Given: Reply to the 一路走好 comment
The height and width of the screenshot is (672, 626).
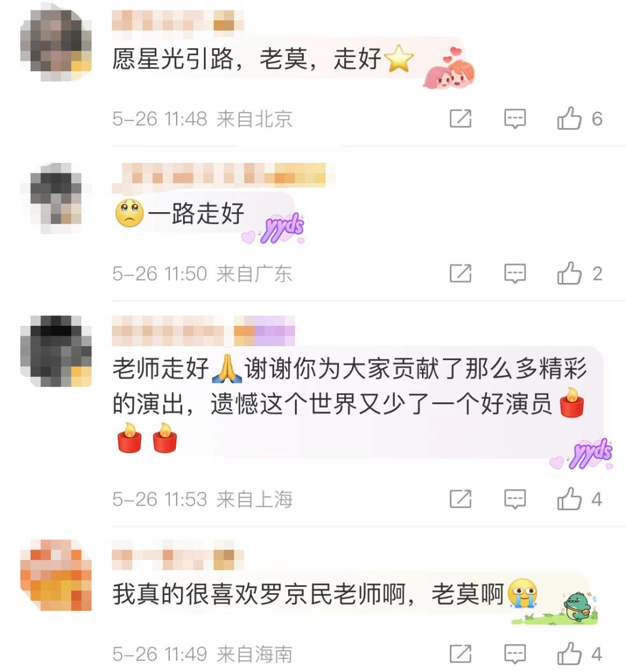Looking at the screenshot, I should pyautogui.click(x=515, y=274).
